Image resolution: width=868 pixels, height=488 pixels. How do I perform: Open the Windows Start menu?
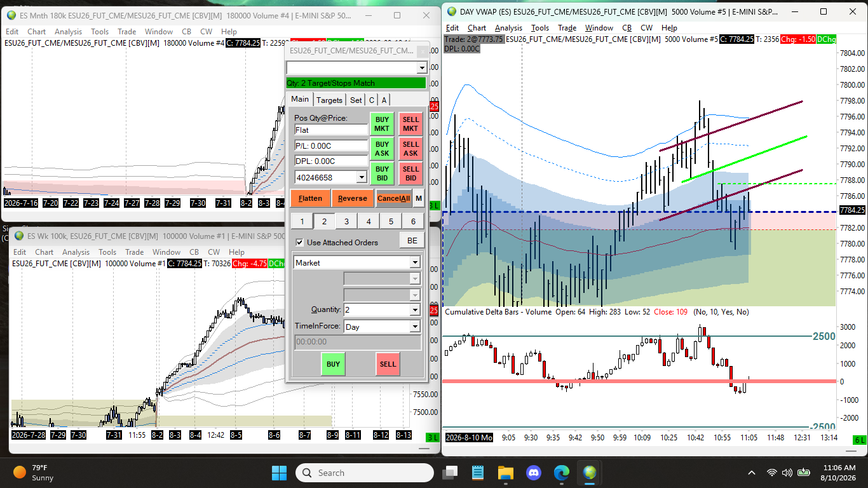pos(279,473)
